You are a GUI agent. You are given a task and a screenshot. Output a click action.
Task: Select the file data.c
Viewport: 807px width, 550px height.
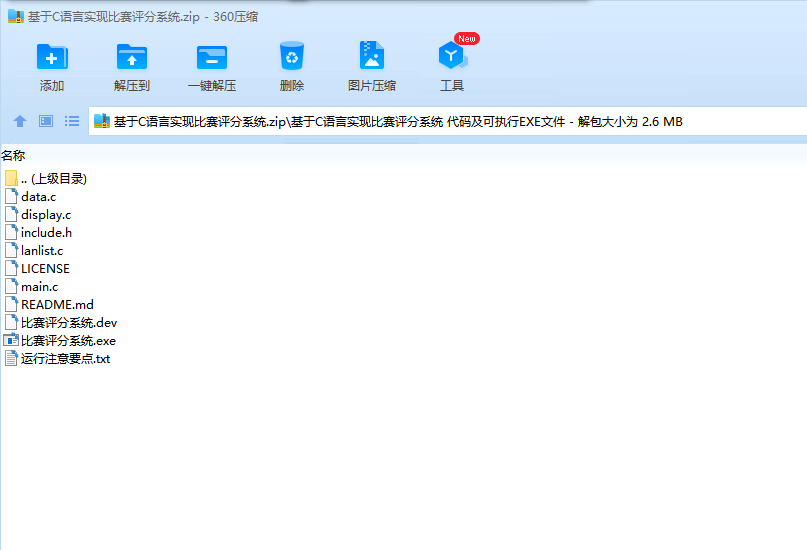pos(39,197)
